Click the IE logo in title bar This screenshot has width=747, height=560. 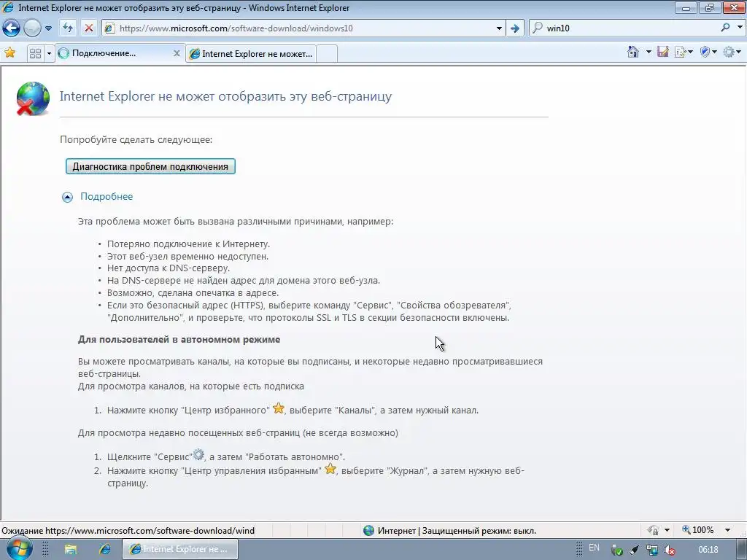(x=7, y=7)
